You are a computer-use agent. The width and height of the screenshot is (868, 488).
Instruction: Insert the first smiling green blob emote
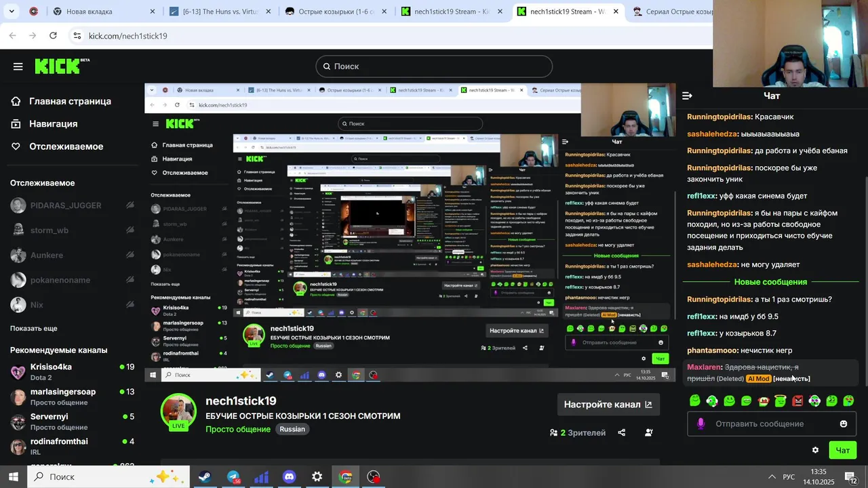(695, 401)
